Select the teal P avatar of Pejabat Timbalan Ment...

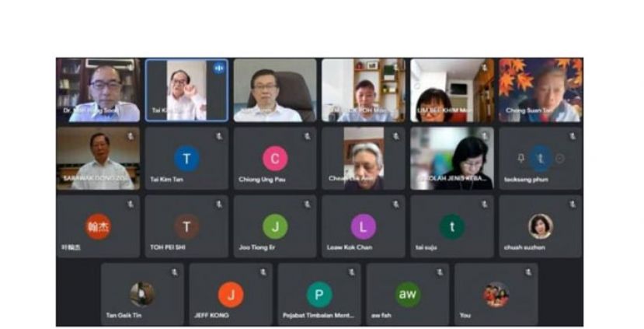pyautogui.click(x=319, y=295)
